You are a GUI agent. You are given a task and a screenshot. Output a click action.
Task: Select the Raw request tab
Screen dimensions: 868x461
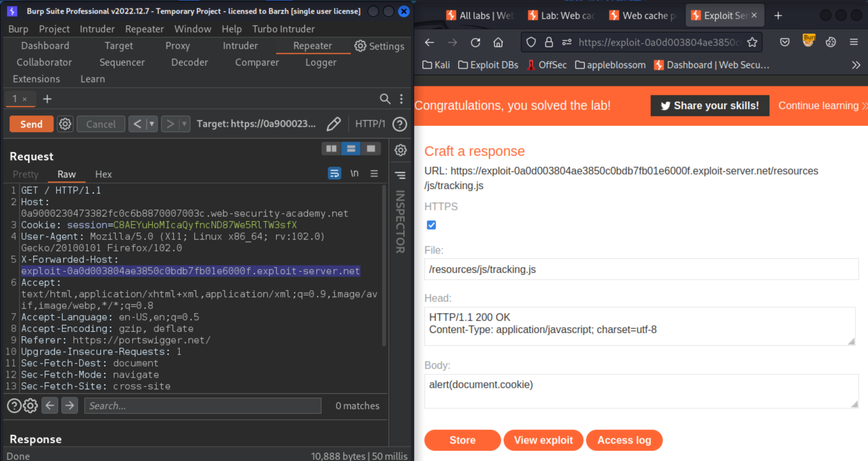coord(66,174)
